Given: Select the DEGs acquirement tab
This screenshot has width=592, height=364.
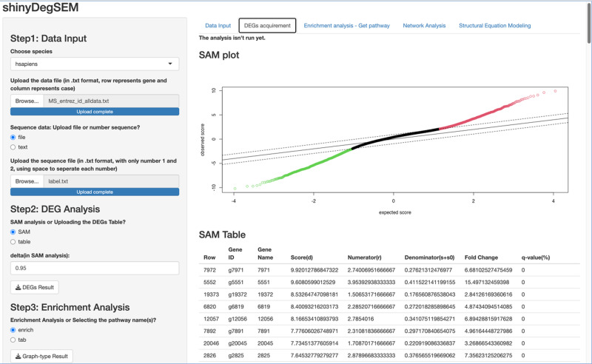Looking at the screenshot, I should [267, 26].
